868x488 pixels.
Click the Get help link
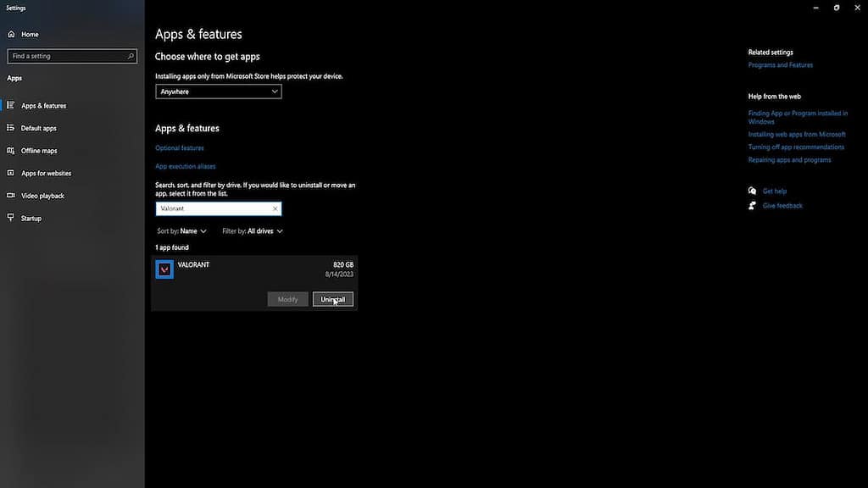pos(775,191)
